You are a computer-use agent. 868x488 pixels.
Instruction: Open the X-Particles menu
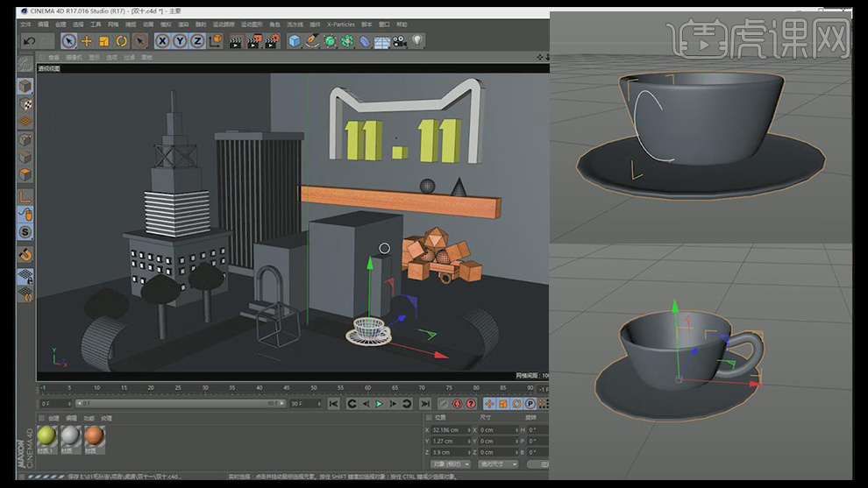pos(340,25)
